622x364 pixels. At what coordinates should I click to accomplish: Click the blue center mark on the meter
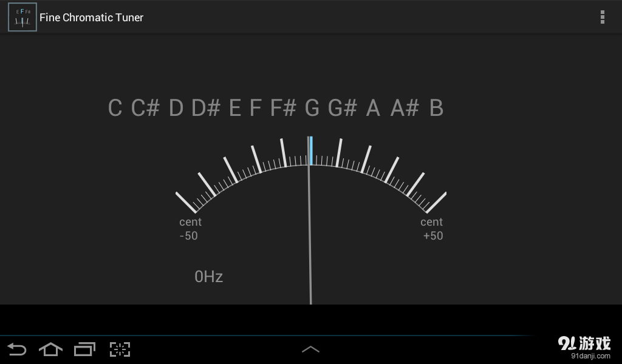[x=312, y=150]
